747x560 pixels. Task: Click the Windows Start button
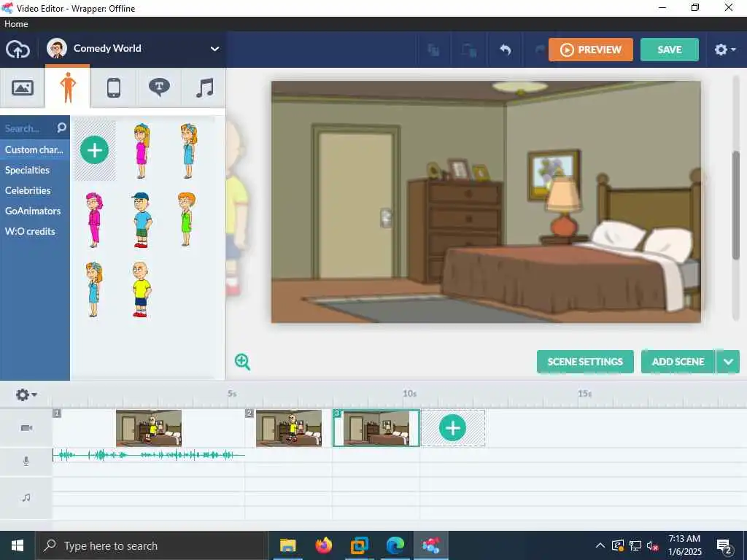[18, 545]
